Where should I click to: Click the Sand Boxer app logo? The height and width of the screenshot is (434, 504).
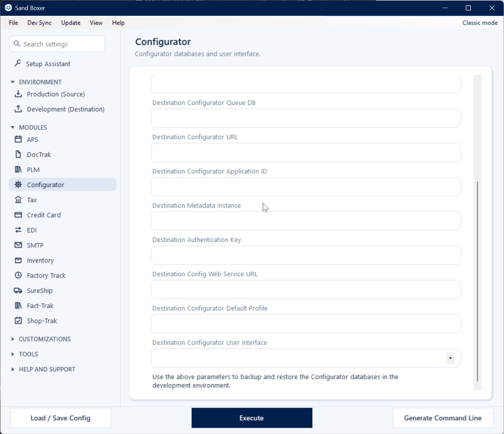8,7
